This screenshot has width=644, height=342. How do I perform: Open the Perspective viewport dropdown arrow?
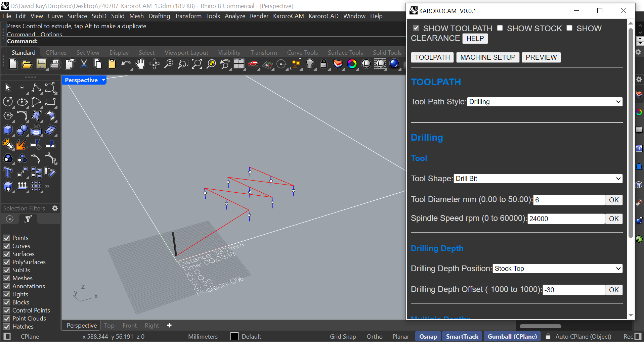click(103, 80)
